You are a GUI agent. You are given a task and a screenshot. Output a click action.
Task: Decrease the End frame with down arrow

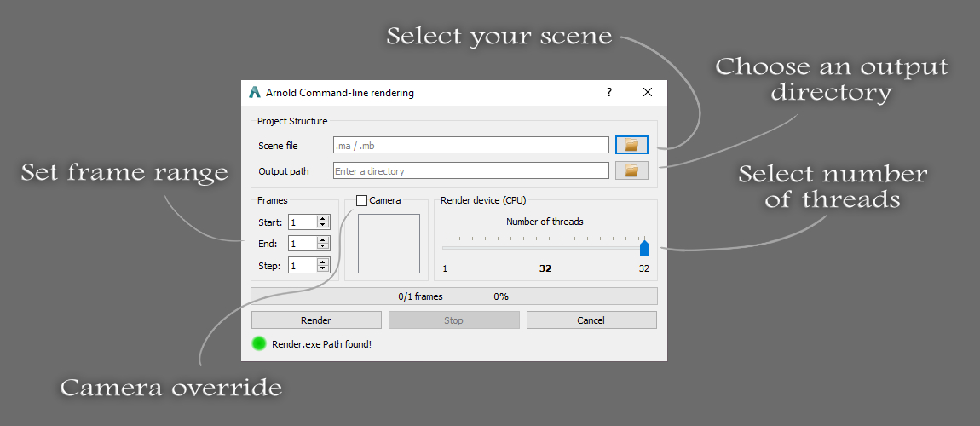pyautogui.click(x=322, y=247)
